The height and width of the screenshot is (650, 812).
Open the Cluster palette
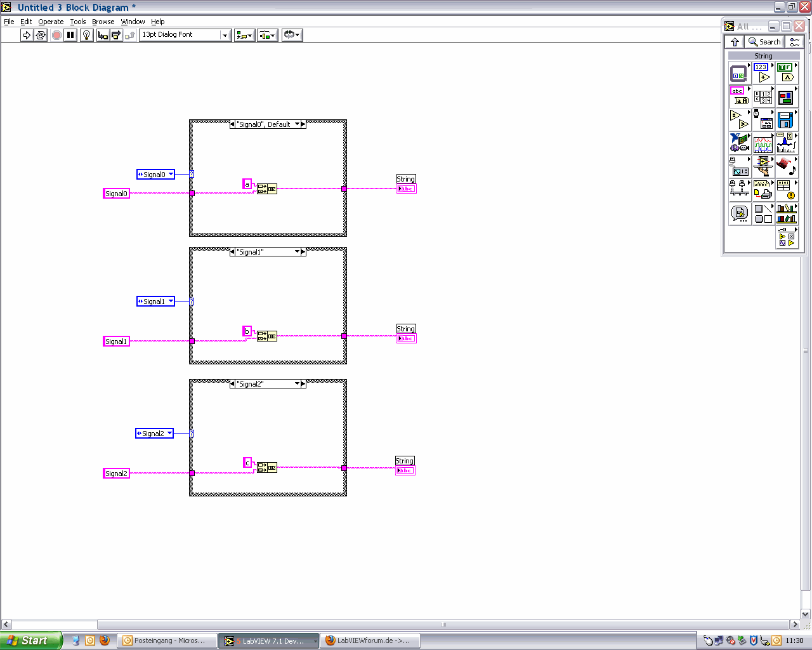[786, 96]
